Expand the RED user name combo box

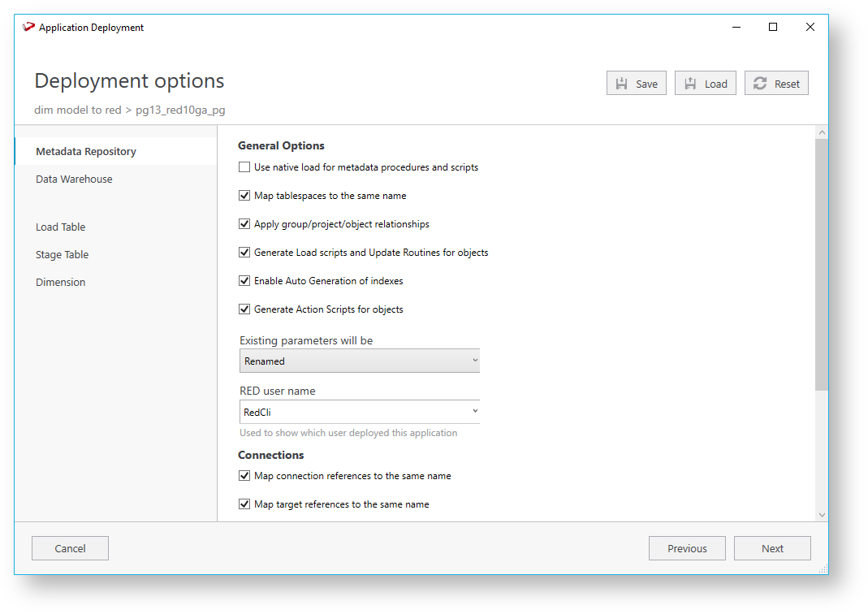[475, 412]
